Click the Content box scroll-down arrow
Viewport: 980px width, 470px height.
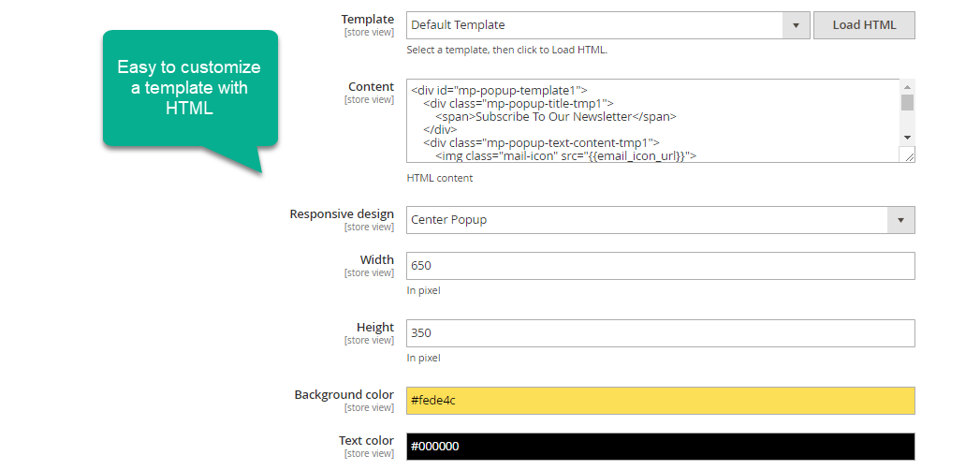(x=907, y=138)
